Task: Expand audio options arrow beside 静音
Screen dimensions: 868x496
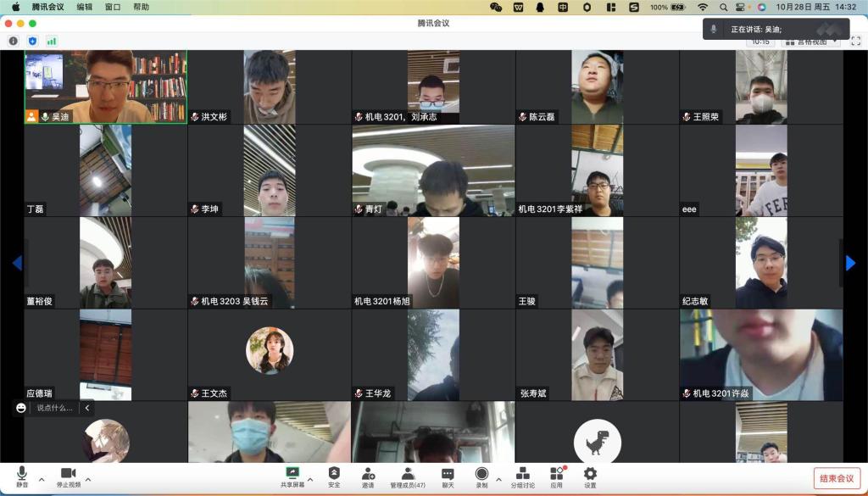Action: (x=42, y=479)
